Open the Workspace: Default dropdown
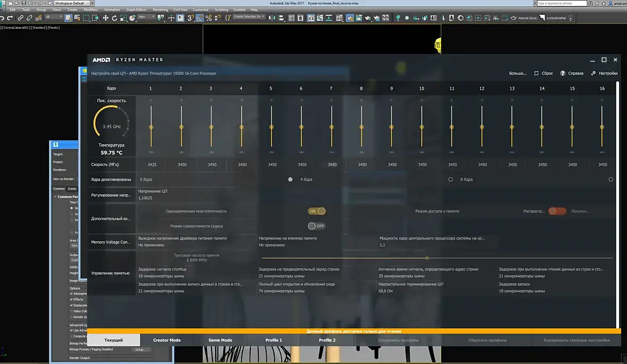Image resolution: width=627 pixels, height=364 pixels. tap(72, 3)
